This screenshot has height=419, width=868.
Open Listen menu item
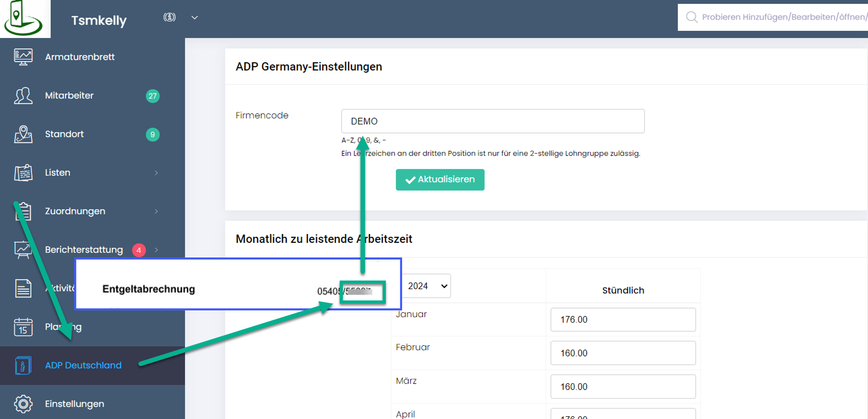click(57, 172)
